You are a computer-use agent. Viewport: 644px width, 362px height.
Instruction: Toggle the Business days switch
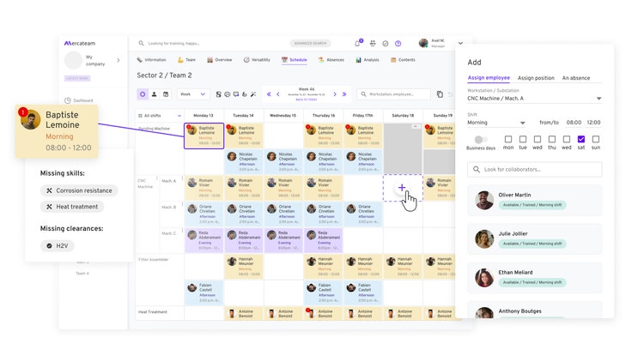tap(481, 140)
